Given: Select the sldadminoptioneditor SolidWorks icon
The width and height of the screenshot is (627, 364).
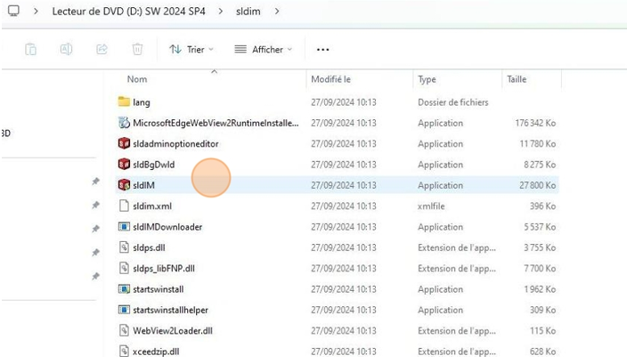Looking at the screenshot, I should [124, 143].
